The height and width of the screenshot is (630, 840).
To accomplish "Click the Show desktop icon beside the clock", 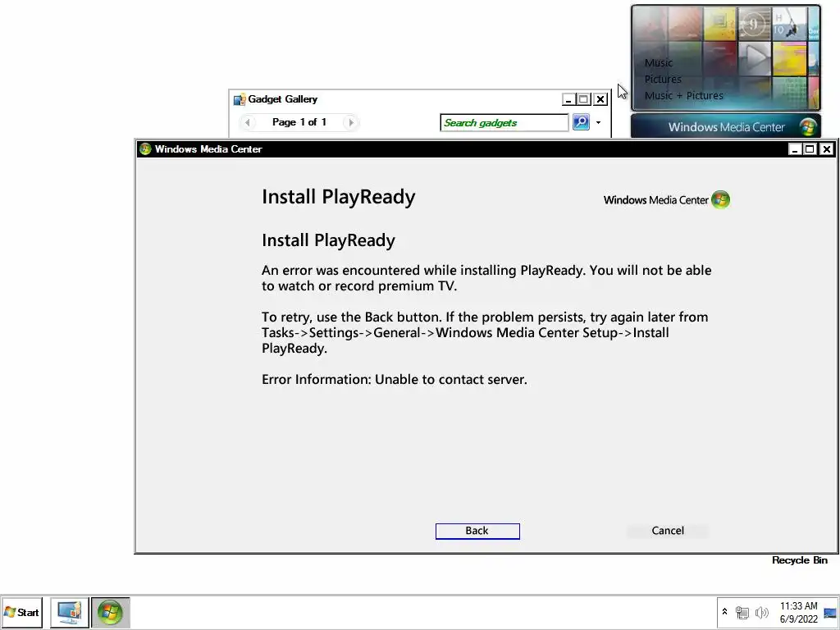I will (x=830, y=613).
